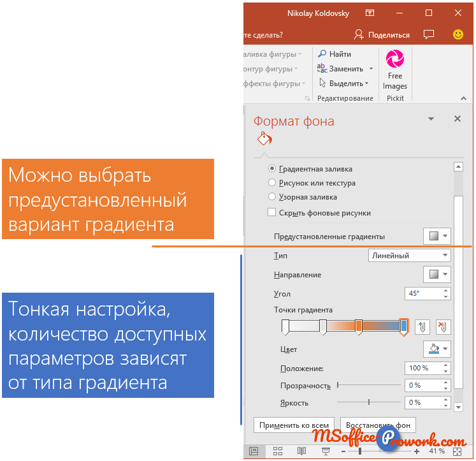Open Format Background pane options arrow
This screenshot has height=461, width=476.
431,119
